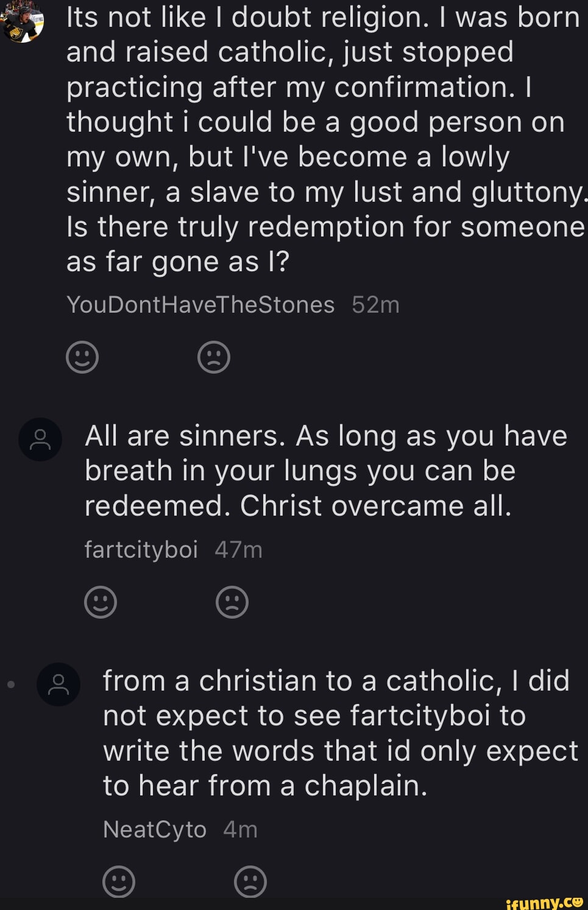This screenshot has width=588, height=910.
Task: Smile at the YouDontHaveTheStones comment
Action: pyautogui.click(x=82, y=357)
